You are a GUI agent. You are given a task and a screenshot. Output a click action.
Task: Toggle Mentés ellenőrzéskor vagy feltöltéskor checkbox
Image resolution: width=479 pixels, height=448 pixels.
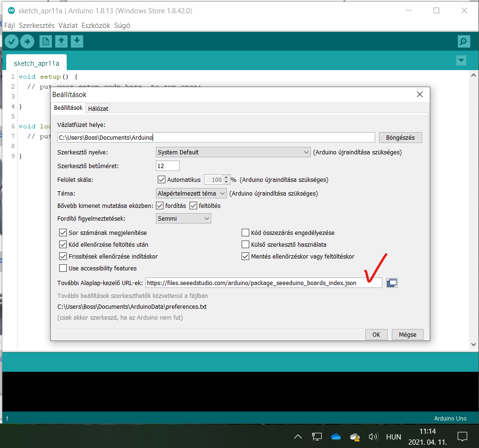click(x=245, y=256)
